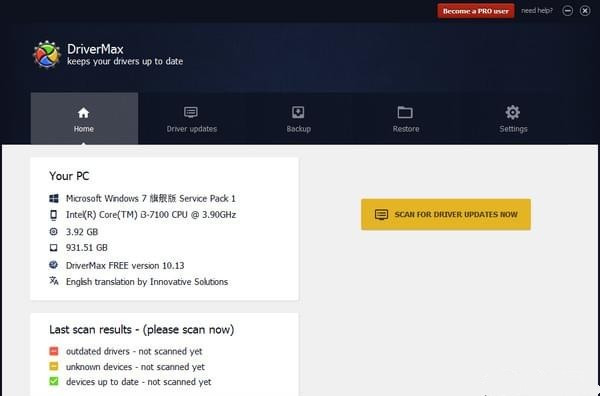Image resolution: width=600 pixels, height=396 pixels.
Task: Select the Intel(R) Core(TM) i3-7100 CPU text
Action: point(151,215)
